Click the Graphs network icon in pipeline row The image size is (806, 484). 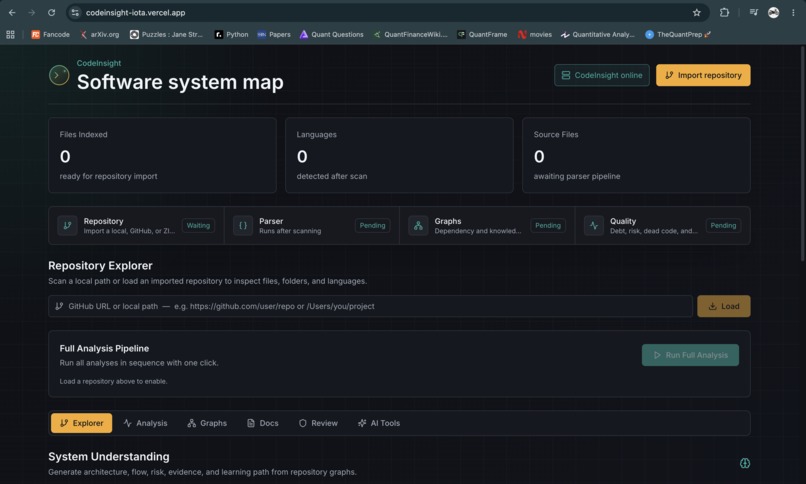(418, 226)
